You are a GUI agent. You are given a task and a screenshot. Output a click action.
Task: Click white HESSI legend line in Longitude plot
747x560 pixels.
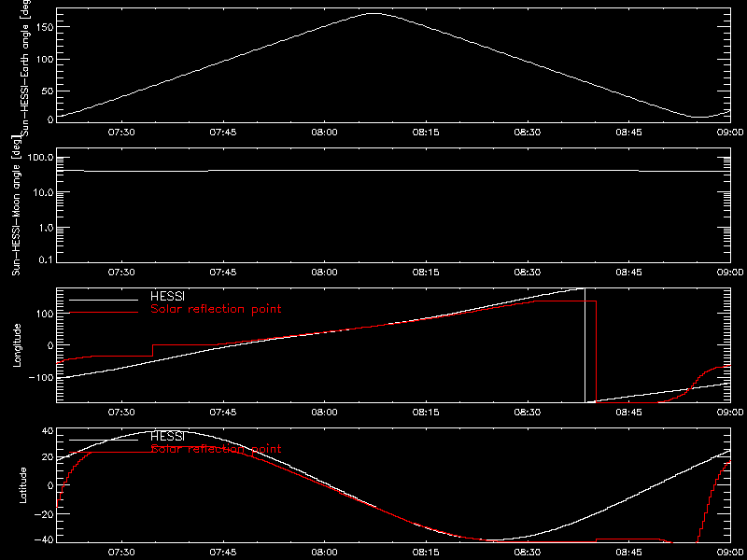click(104, 300)
